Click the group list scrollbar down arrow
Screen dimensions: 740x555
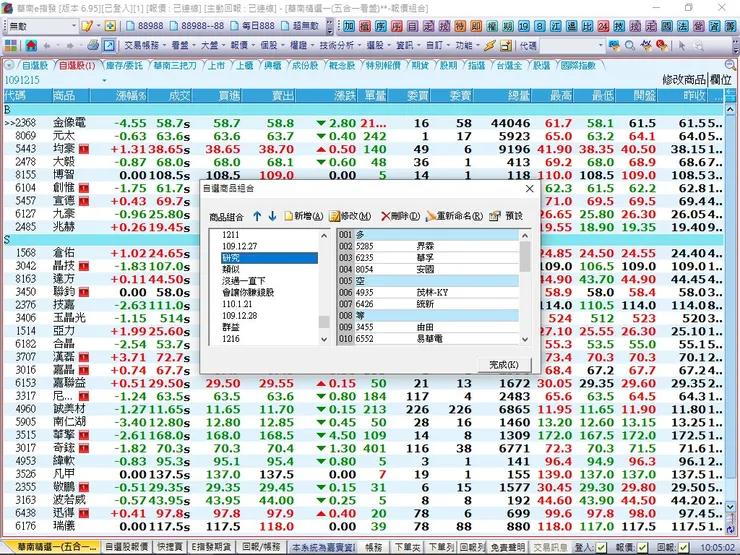point(324,339)
